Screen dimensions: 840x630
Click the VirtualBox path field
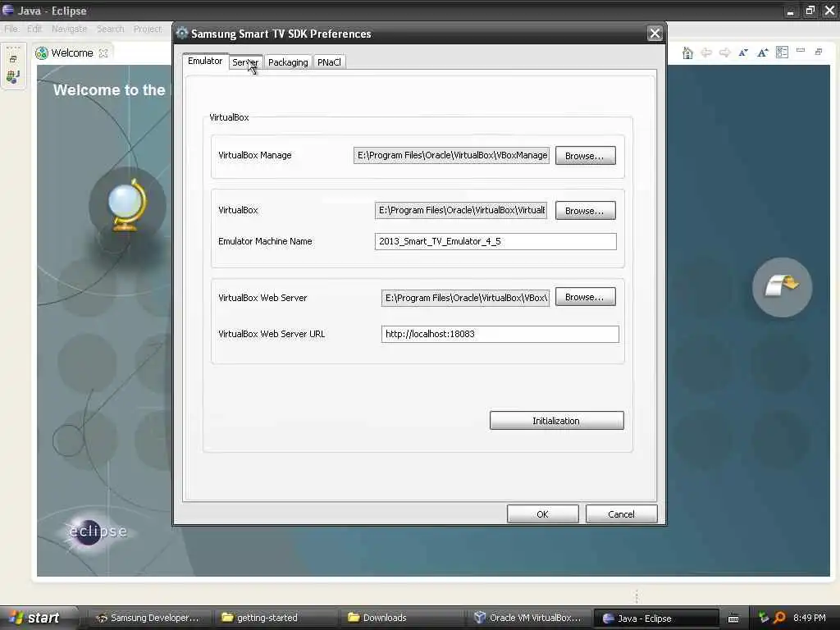(461, 210)
